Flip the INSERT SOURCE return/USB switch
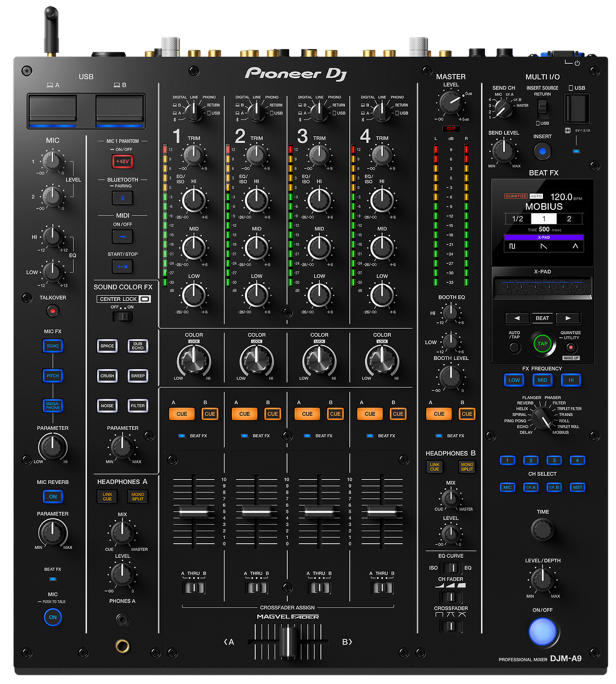The image size is (616, 684). (542, 107)
